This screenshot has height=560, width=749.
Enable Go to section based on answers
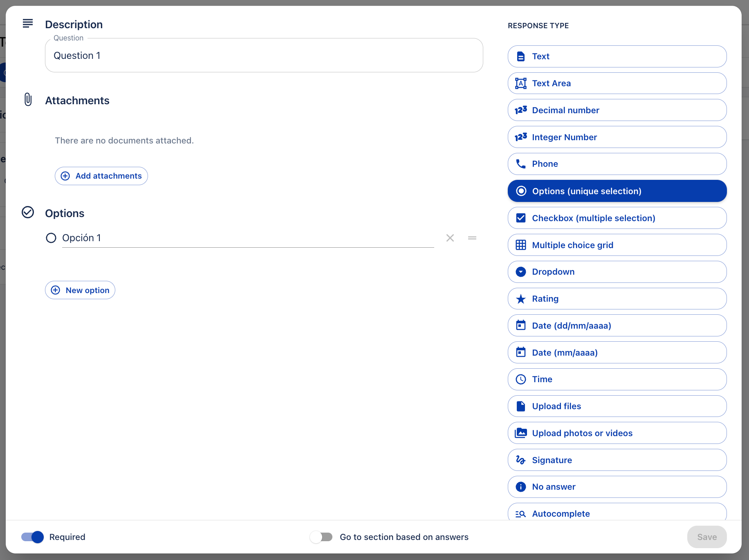(x=321, y=537)
